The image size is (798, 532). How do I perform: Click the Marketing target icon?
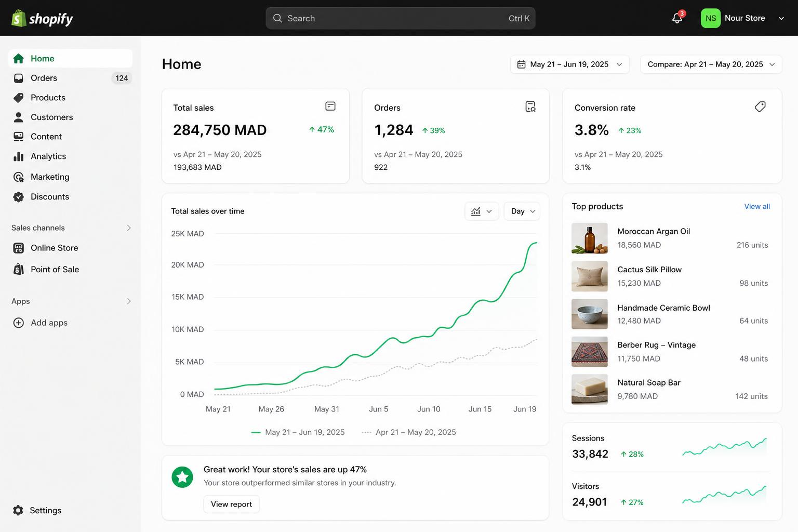(x=19, y=177)
